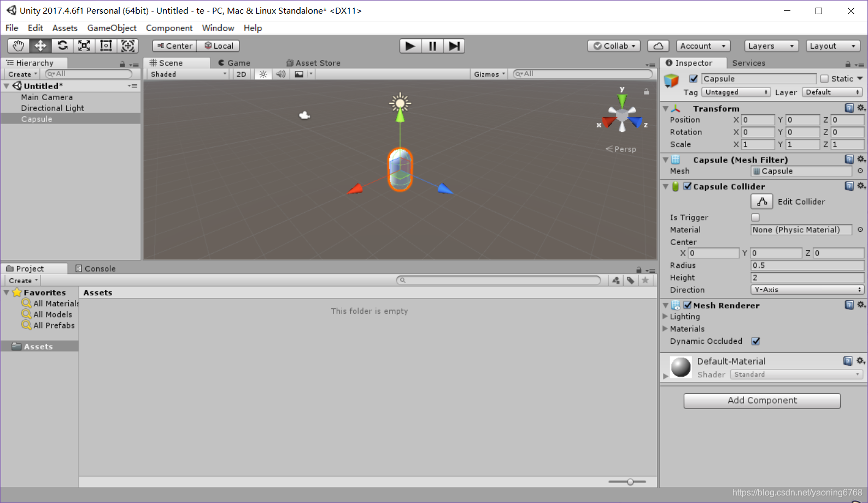This screenshot has height=503, width=868.
Task: Open the Layers dropdown
Action: tap(771, 46)
